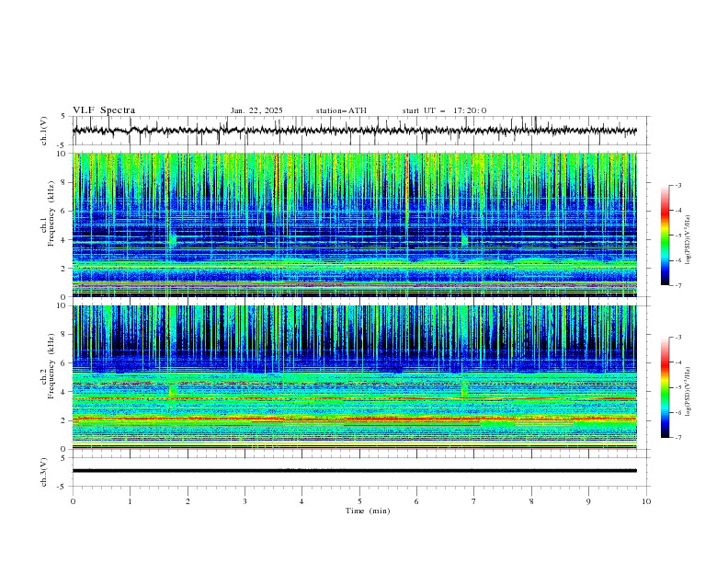Click the "VLF Spectra" plot title

click(x=104, y=110)
